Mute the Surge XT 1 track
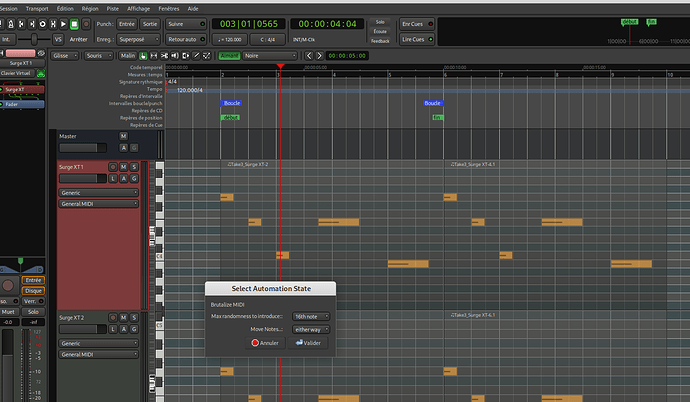 coord(124,166)
